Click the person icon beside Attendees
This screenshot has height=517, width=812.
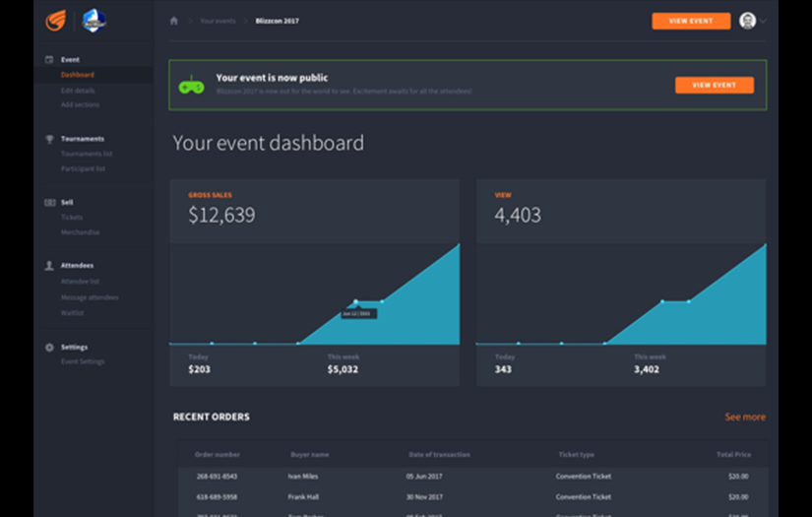[x=49, y=266]
